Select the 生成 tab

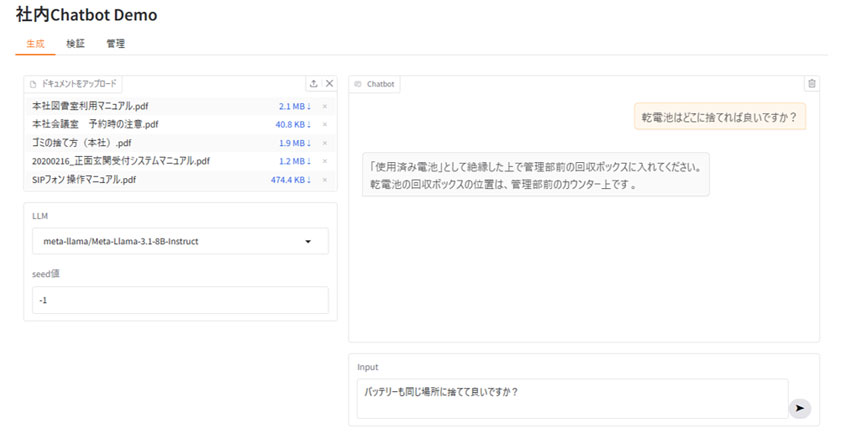point(35,44)
